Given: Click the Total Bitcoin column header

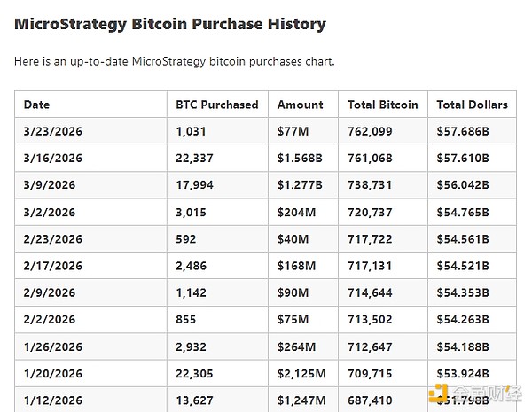Looking at the screenshot, I should tap(383, 105).
